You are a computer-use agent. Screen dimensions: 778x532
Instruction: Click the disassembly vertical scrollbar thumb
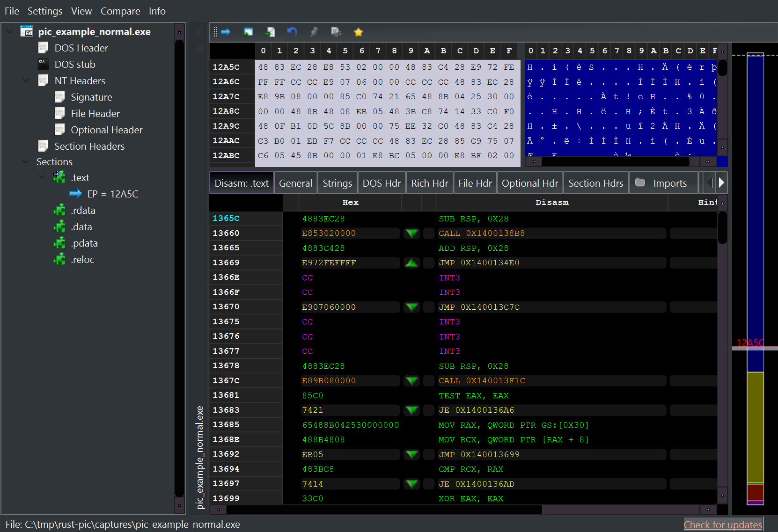tap(722, 227)
